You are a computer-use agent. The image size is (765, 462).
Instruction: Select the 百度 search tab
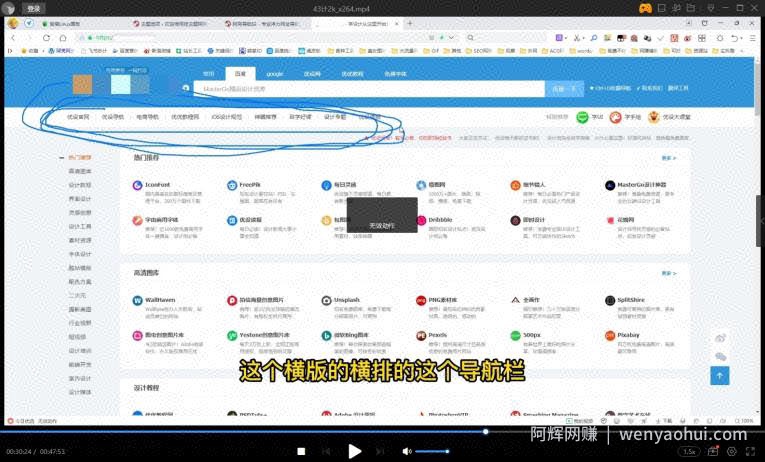[x=240, y=74]
